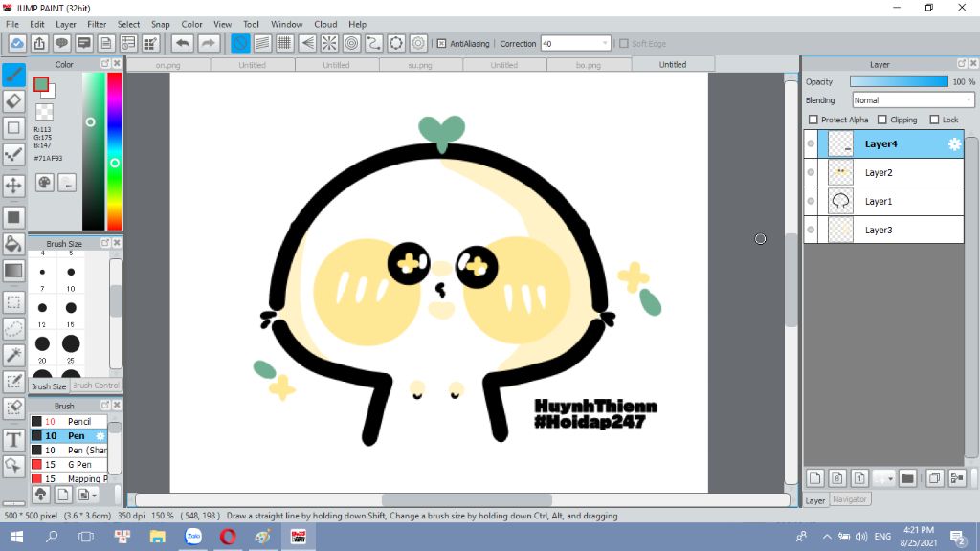Open Layer4 settings gear
Screen dimensions: 980x551
(x=954, y=144)
